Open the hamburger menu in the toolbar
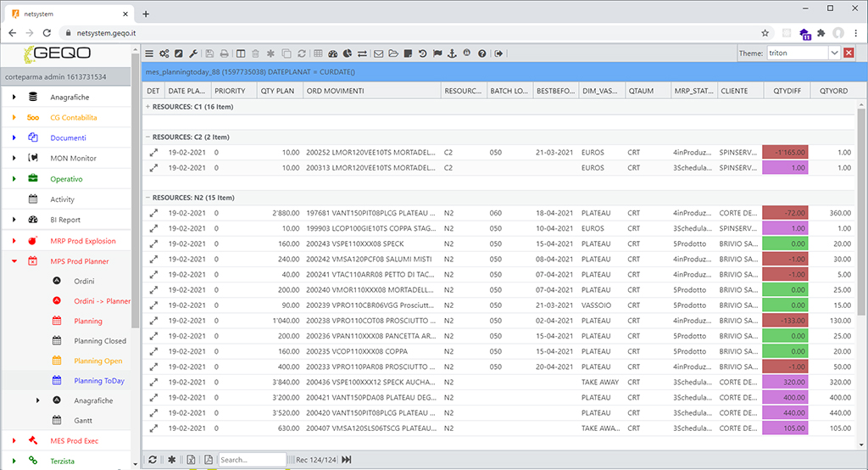Viewport: 868px width, 470px height. (150, 53)
